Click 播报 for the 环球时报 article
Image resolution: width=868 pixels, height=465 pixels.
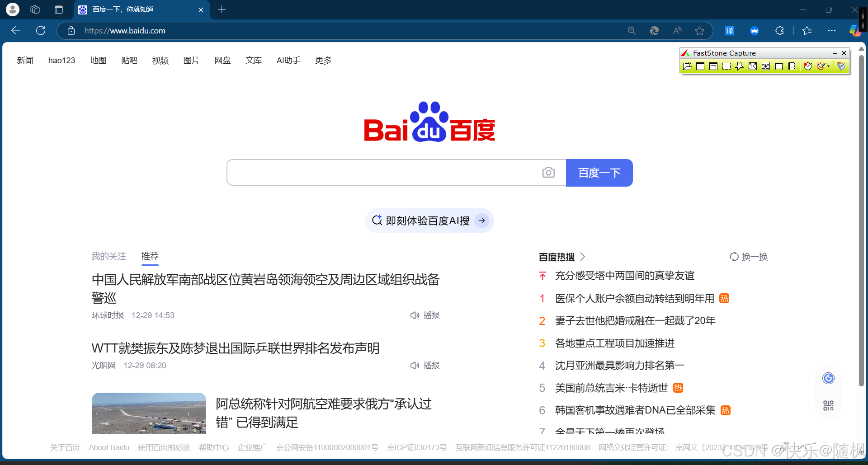tap(425, 315)
